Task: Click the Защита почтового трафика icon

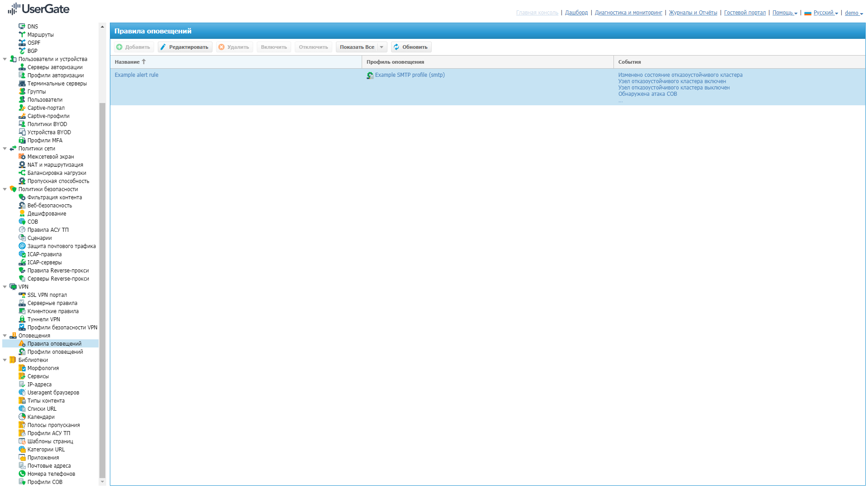Action: 22,246
